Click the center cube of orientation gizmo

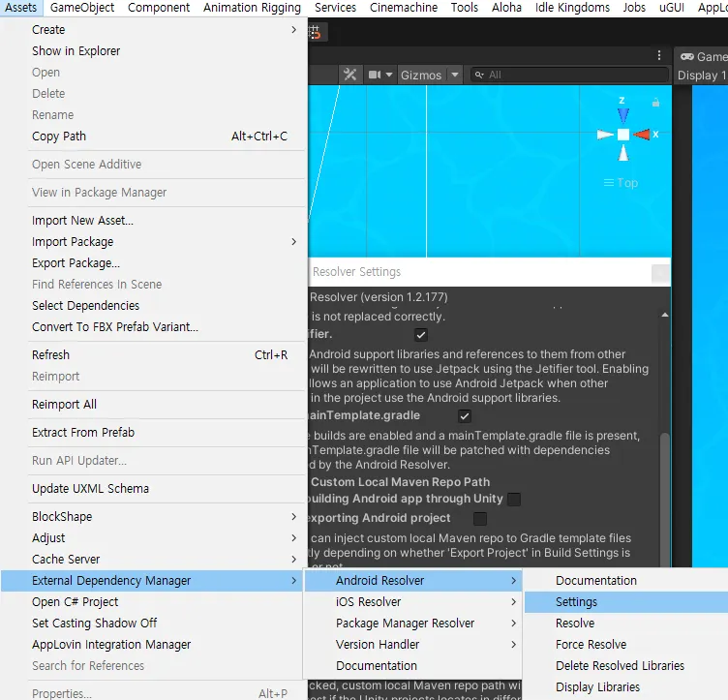pos(623,135)
